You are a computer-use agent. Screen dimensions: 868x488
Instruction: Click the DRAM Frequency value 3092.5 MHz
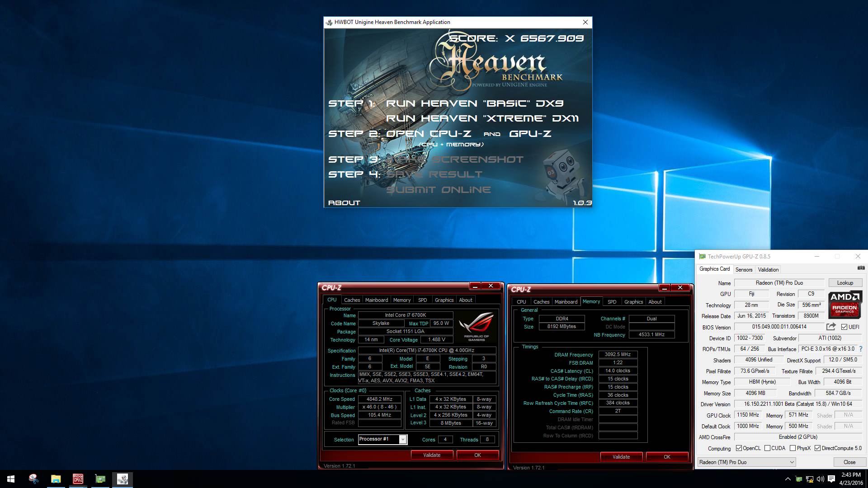(618, 355)
